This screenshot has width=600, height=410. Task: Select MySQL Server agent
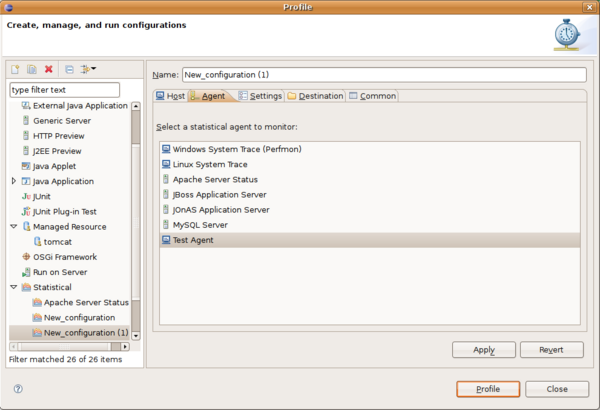tap(370, 225)
